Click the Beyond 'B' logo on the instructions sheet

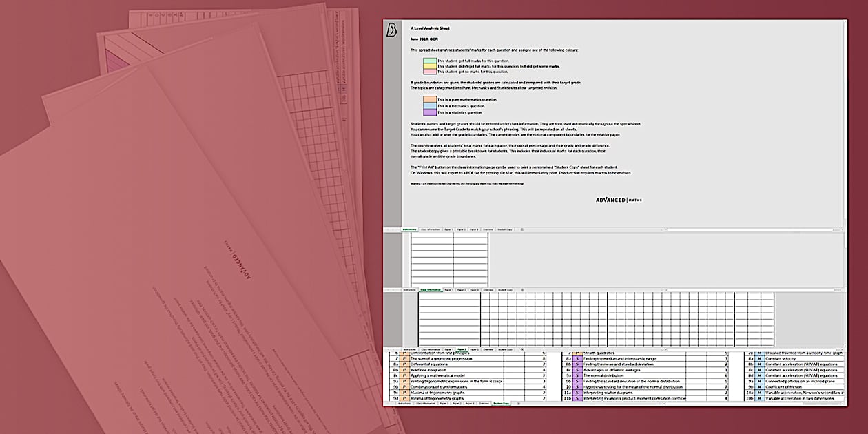pos(391,30)
